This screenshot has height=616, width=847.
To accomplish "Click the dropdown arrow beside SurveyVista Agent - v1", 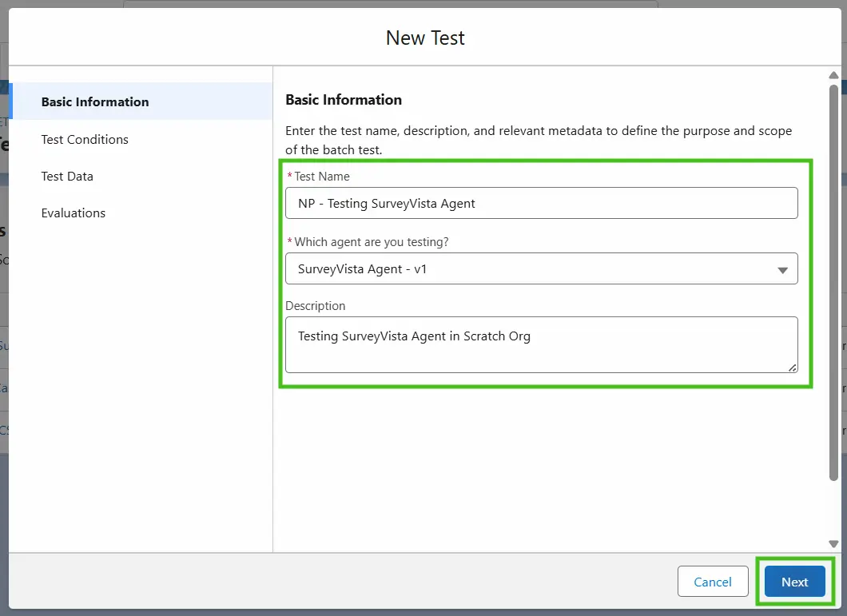I will coord(783,270).
